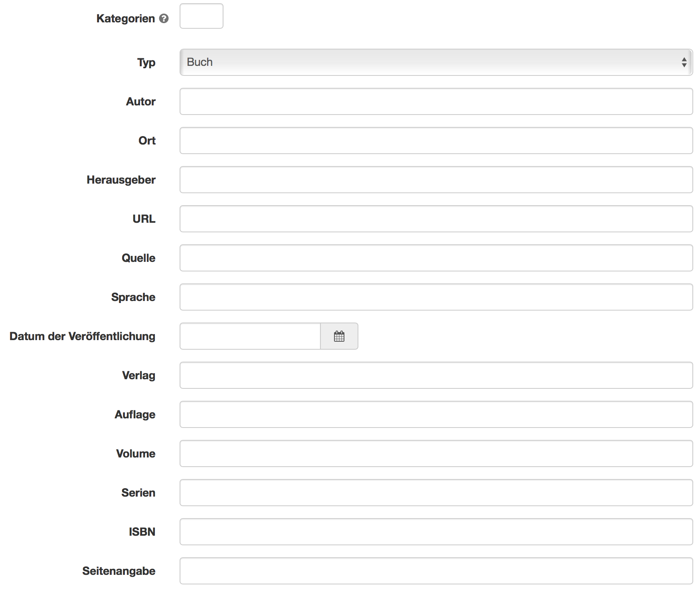
Task: Click the Sprache input field
Action: 436,297
